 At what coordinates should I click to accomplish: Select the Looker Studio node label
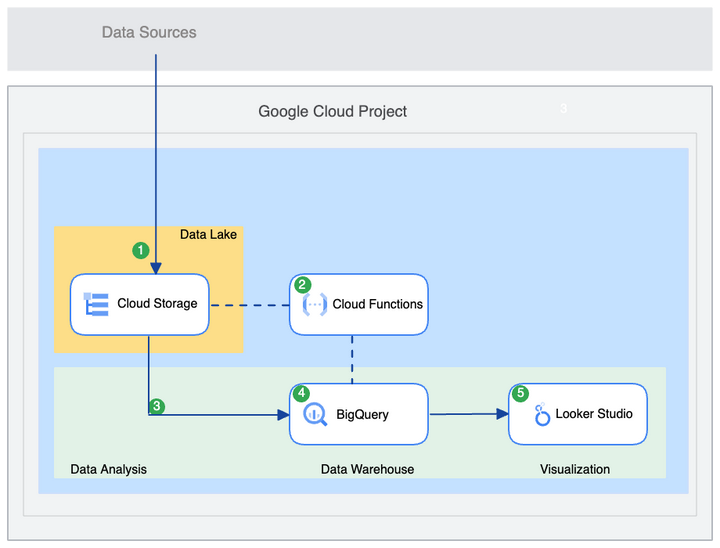pyautogui.click(x=594, y=414)
